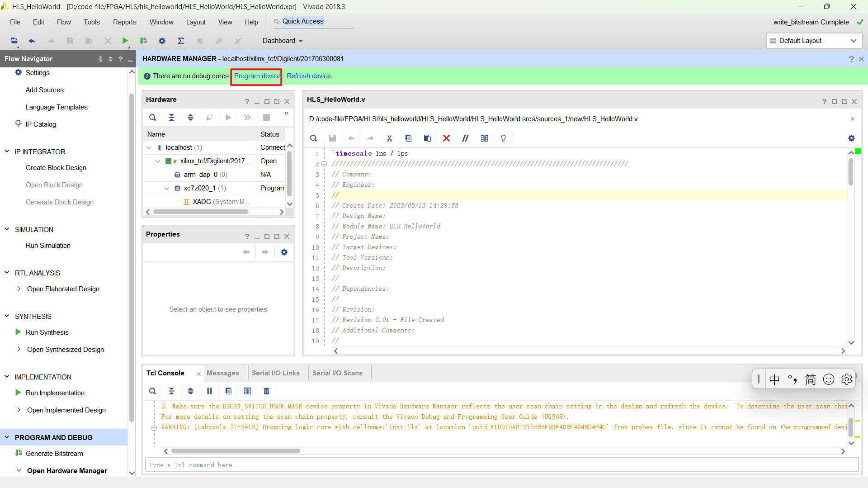The width and height of the screenshot is (868, 488).
Task: Click the editor vertical scrollbar thumb
Action: pos(851,171)
